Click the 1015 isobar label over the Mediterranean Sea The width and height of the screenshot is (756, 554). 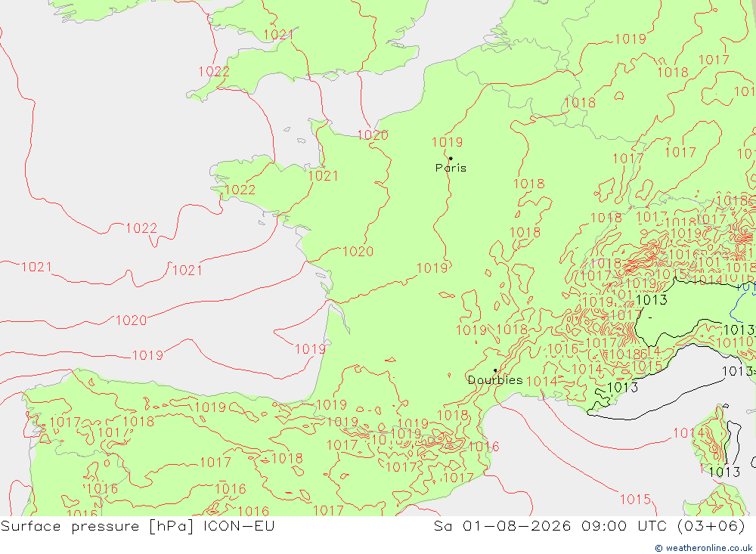pos(635,500)
